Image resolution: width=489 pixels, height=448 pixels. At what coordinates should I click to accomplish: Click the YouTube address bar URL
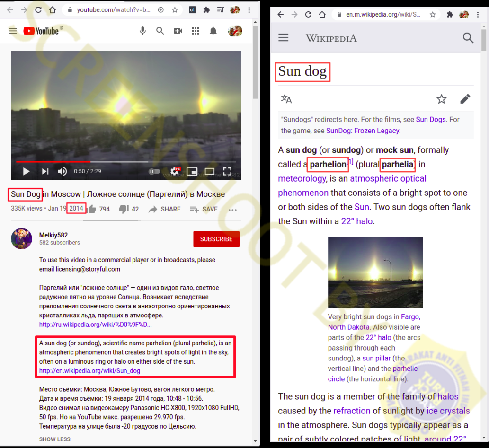click(114, 10)
